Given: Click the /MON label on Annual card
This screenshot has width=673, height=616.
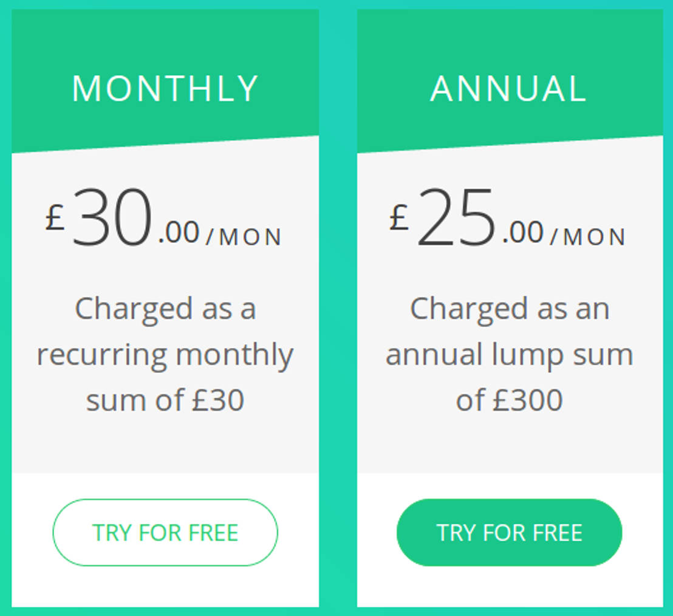Looking at the screenshot, I should [588, 238].
